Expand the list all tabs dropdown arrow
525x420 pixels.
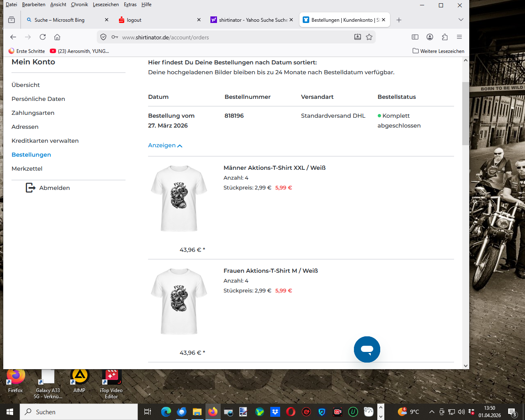coord(461,20)
